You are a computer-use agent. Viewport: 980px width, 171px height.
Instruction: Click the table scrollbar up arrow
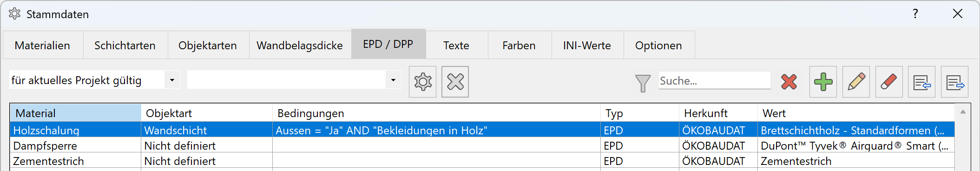[x=963, y=112]
